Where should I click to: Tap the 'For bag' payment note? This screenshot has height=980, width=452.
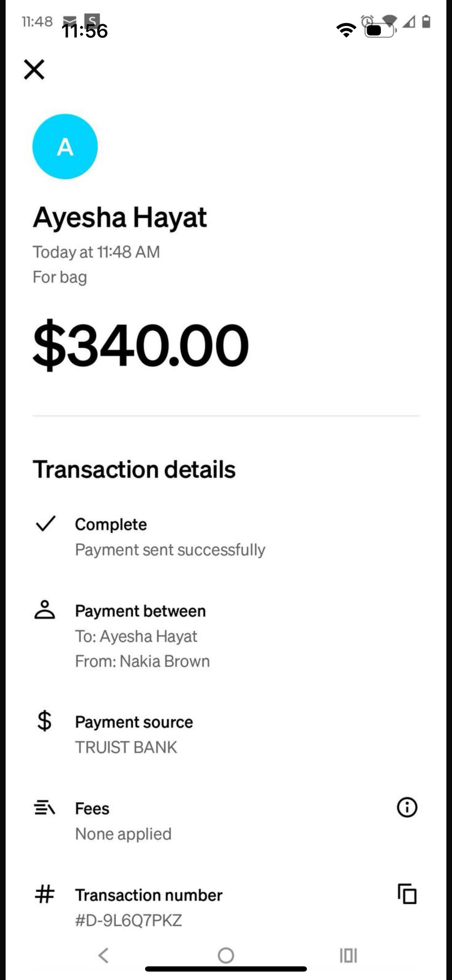[59, 277]
